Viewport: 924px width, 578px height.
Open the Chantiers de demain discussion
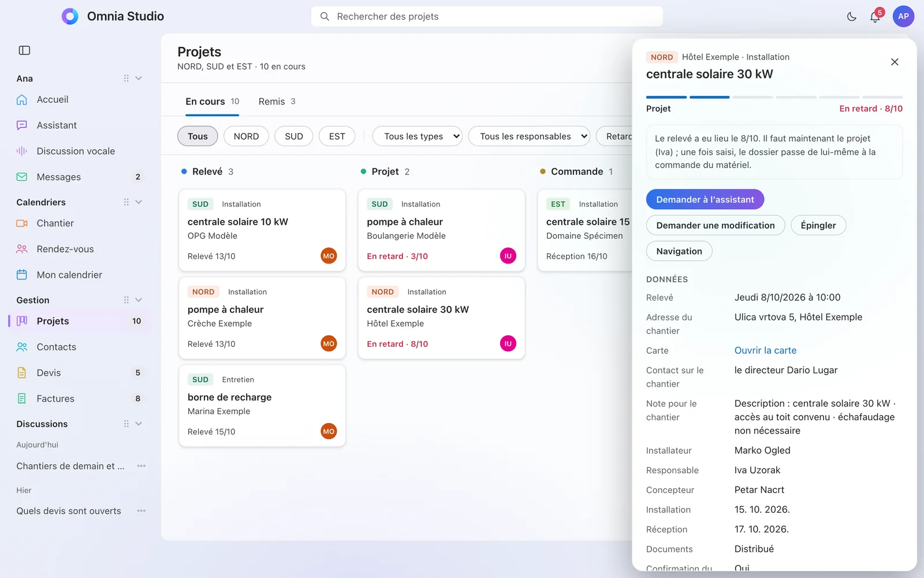(x=70, y=466)
